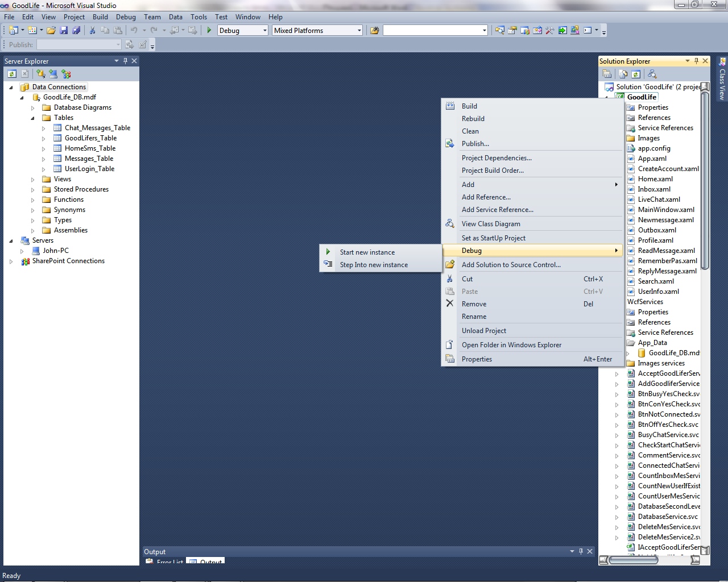Open the Properties Window toolbar icon
The image size is (728, 582).
tap(512, 30)
